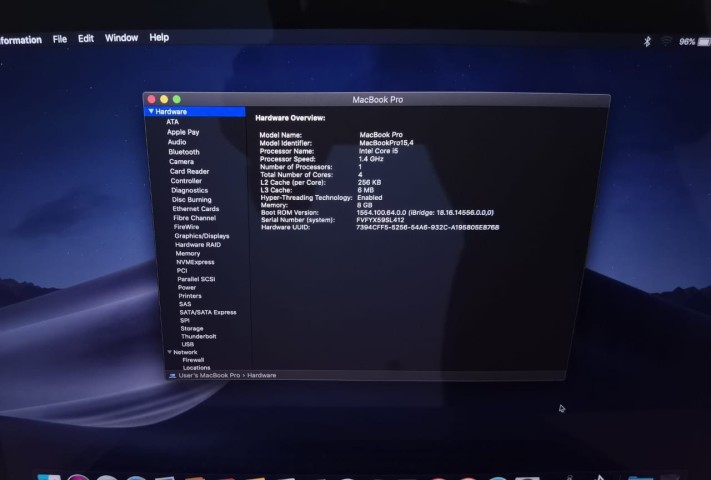
Task: Click the L2 Cache value 256 KB
Action: tap(369, 182)
